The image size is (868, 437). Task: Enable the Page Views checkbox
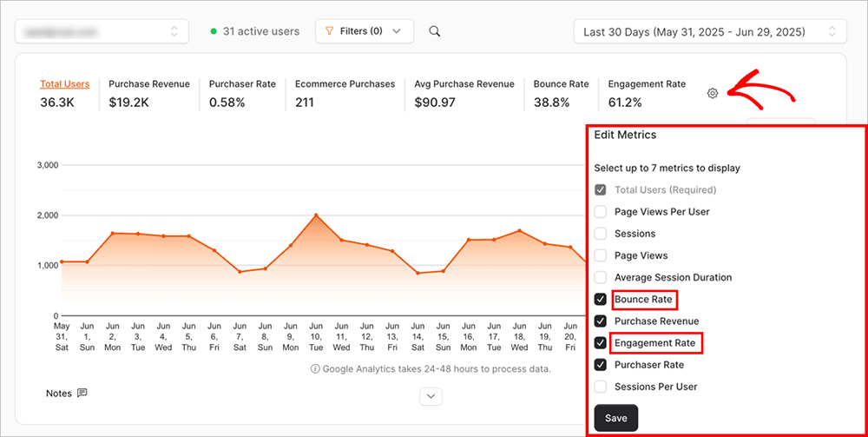tap(600, 255)
